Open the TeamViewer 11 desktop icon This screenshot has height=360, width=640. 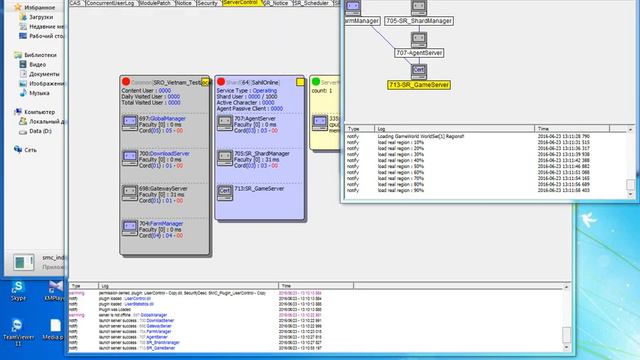[18, 332]
